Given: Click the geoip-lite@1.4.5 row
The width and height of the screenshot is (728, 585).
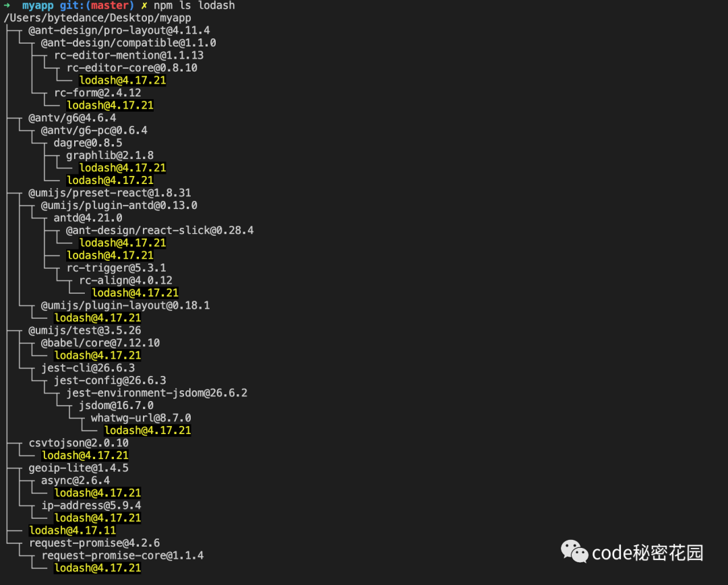Looking at the screenshot, I should point(78,468).
